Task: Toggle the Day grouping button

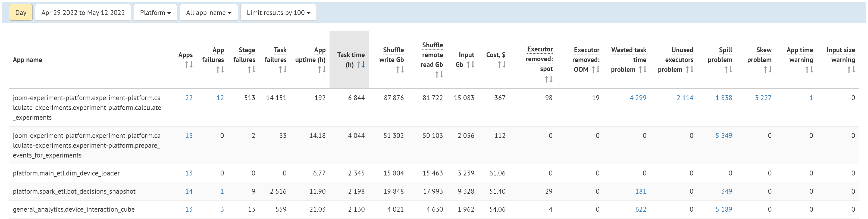Action: click(21, 13)
